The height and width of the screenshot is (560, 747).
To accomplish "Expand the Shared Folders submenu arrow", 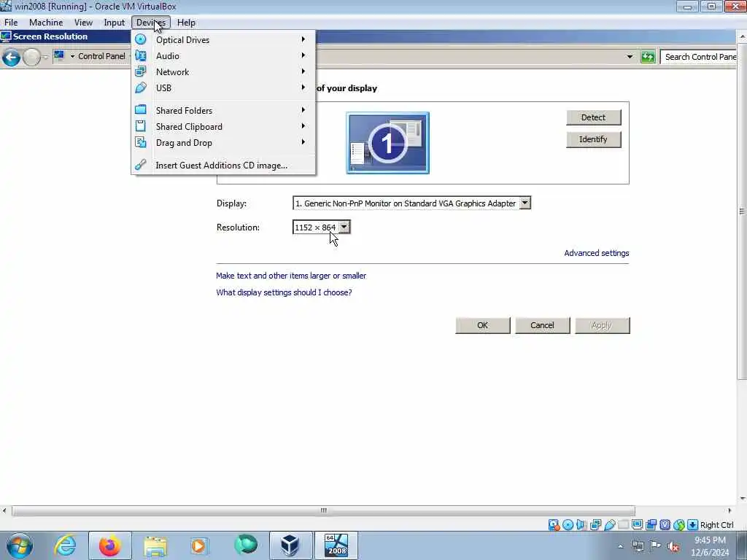I will pos(303,110).
